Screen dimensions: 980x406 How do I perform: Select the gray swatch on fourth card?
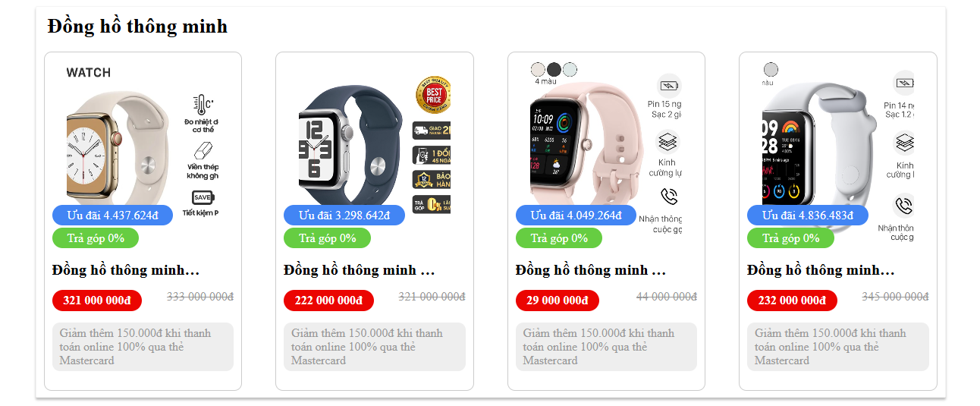pos(771,69)
